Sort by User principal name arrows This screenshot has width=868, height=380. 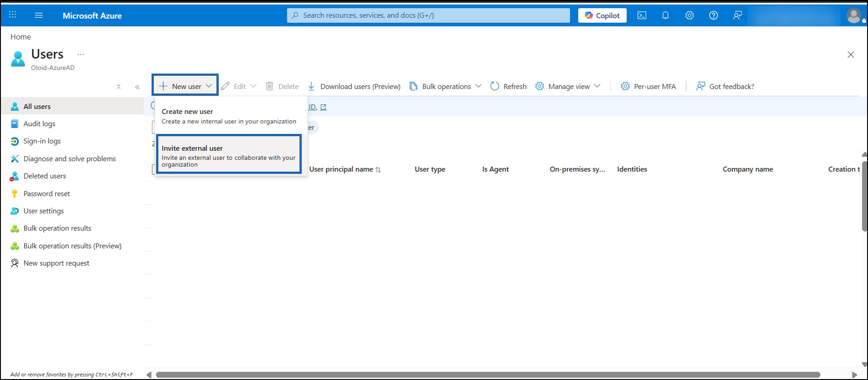coord(378,169)
